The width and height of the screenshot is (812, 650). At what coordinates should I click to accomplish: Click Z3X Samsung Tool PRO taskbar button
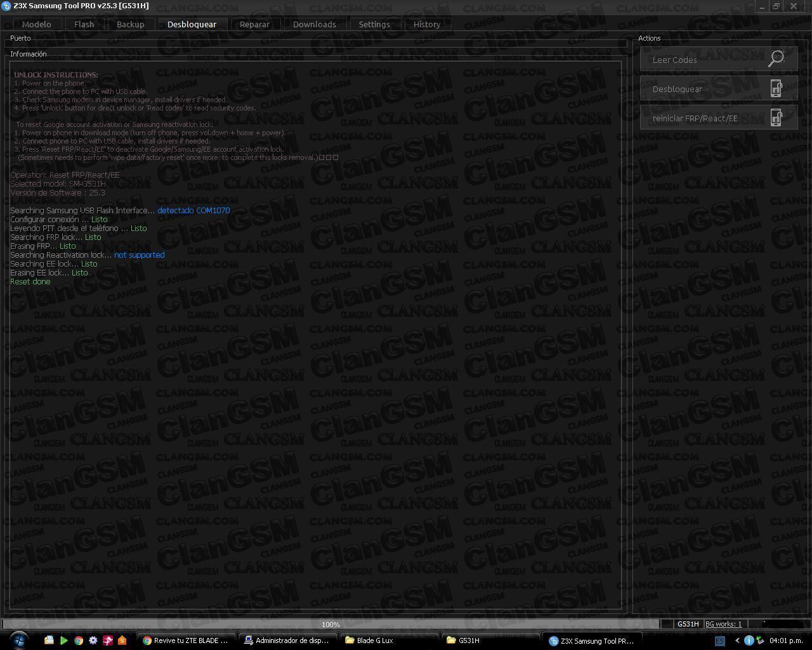coord(592,640)
